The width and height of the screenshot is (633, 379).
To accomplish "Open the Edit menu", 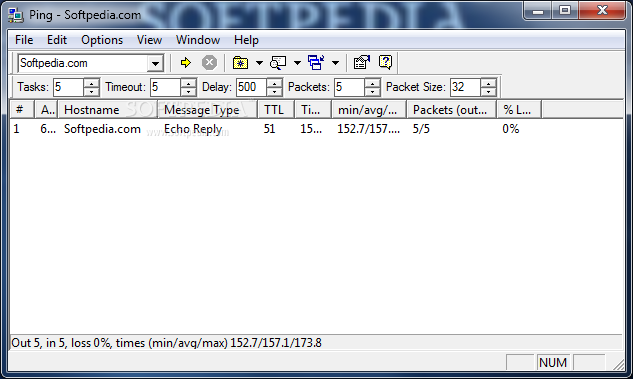I will [x=57, y=40].
